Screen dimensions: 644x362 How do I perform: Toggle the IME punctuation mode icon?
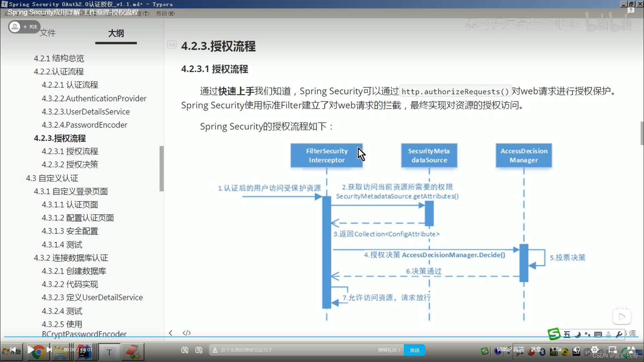point(588,335)
